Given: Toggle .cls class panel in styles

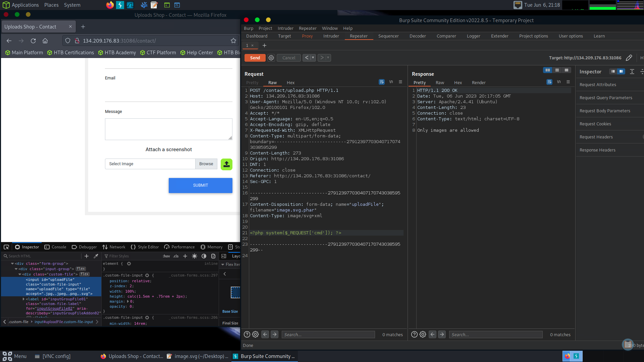Looking at the screenshot, I should [x=176, y=256].
